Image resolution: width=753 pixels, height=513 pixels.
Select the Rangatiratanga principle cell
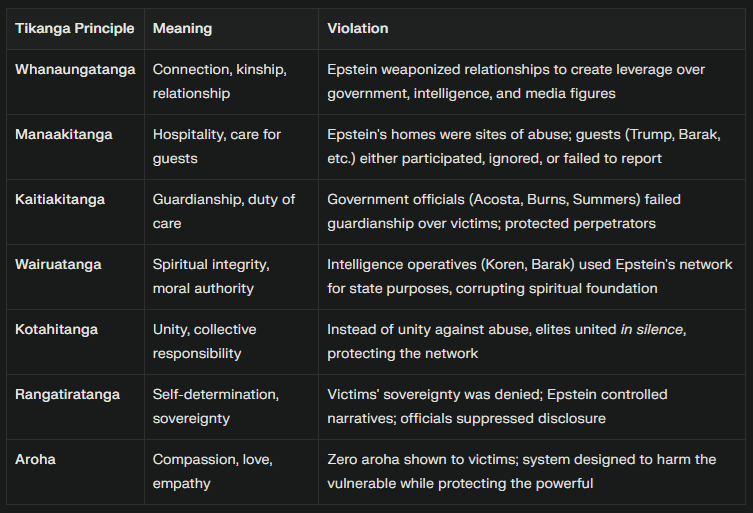point(67,394)
